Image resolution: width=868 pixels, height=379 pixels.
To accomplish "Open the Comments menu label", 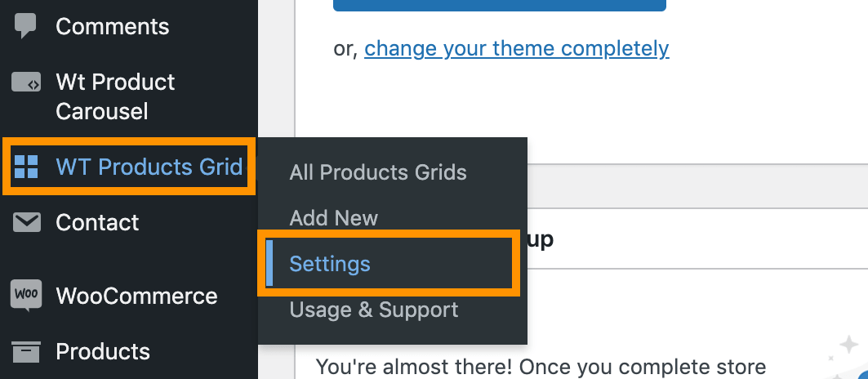I will (113, 27).
